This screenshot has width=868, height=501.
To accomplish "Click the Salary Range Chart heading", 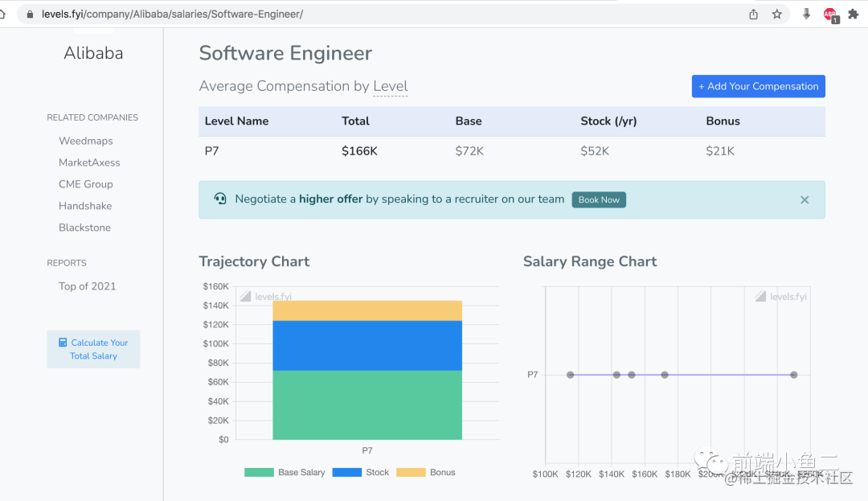I will click(x=590, y=261).
